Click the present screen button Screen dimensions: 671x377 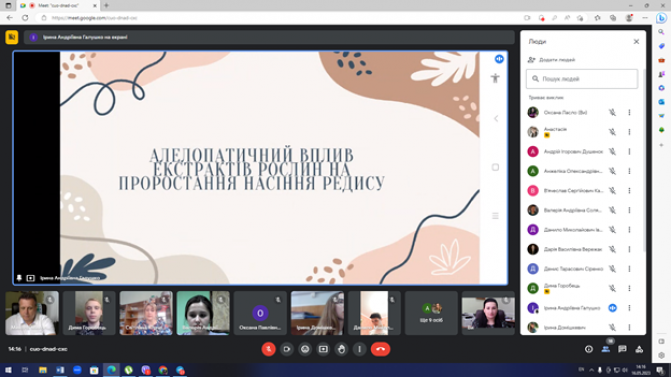[x=323, y=349]
